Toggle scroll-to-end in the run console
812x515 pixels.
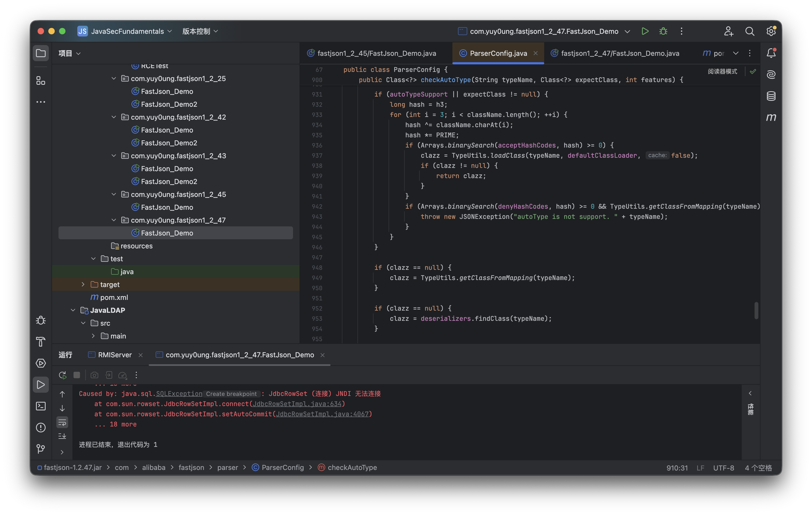pos(62,436)
